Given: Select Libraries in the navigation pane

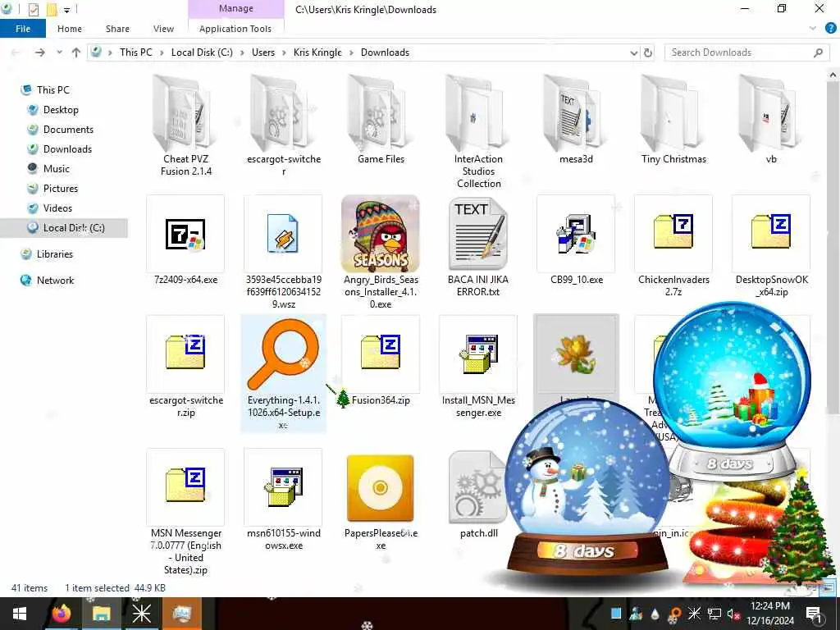Looking at the screenshot, I should pos(55,254).
